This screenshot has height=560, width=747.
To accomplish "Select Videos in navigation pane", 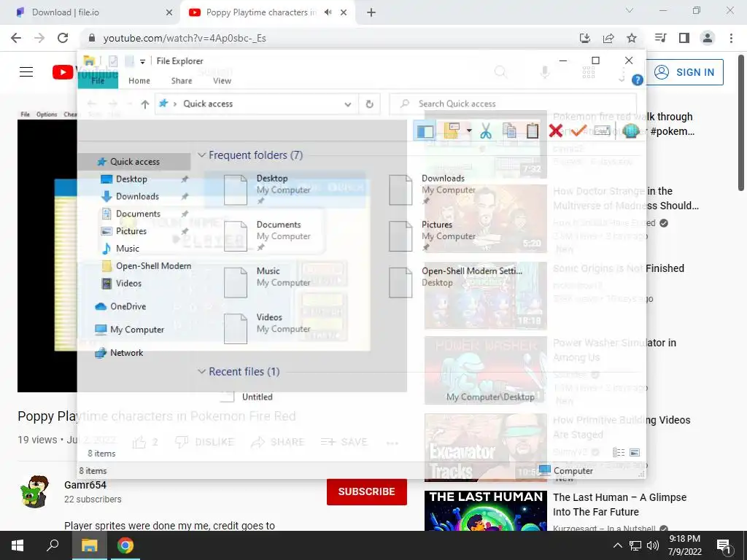I will point(128,284).
